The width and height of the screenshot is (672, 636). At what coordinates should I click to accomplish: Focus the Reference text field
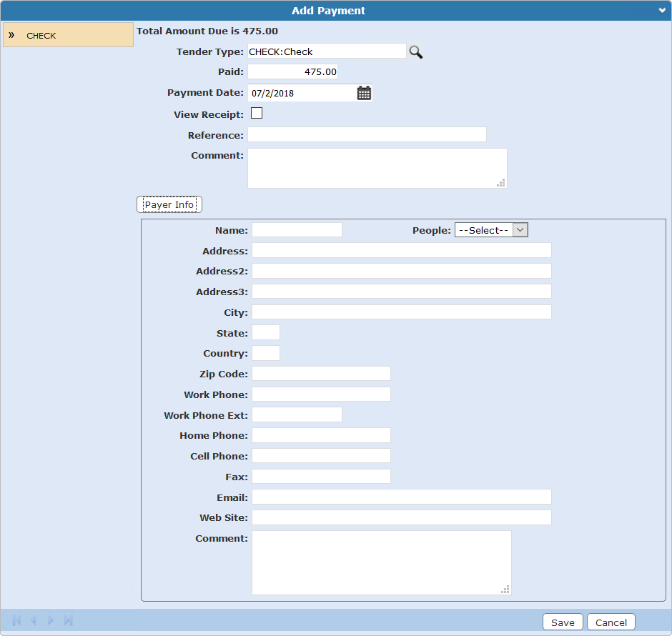click(x=367, y=134)
